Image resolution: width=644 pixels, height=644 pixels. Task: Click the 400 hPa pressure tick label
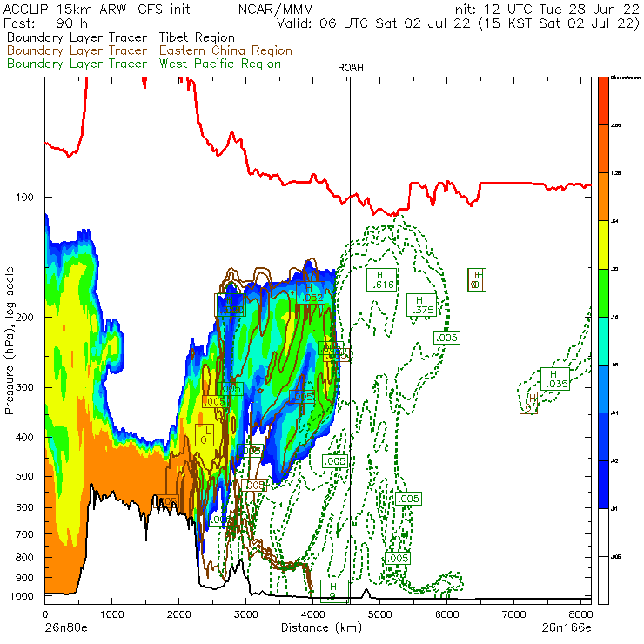pos(24,438)
